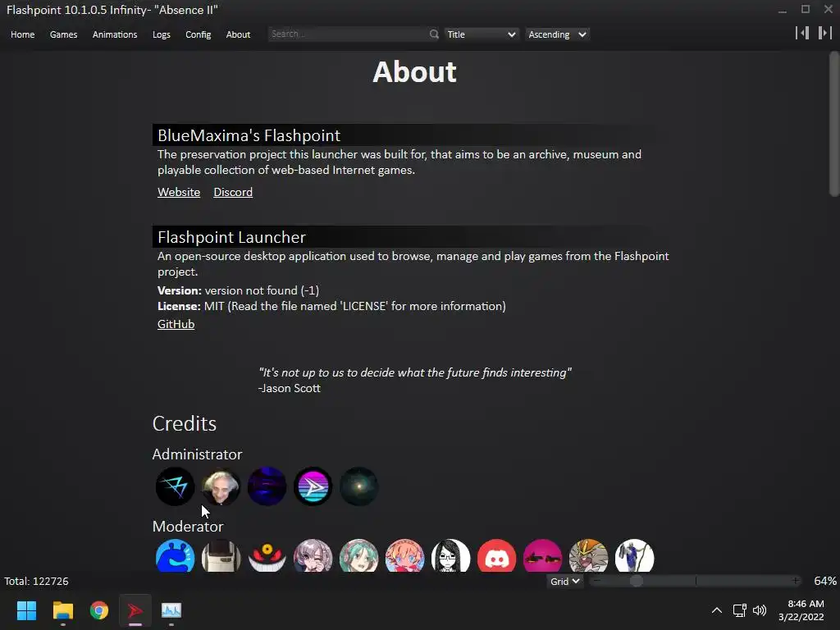Click the vertical scrollbar thumb
The width and height of the screenshot is (840, 630).
pos(834,124)
